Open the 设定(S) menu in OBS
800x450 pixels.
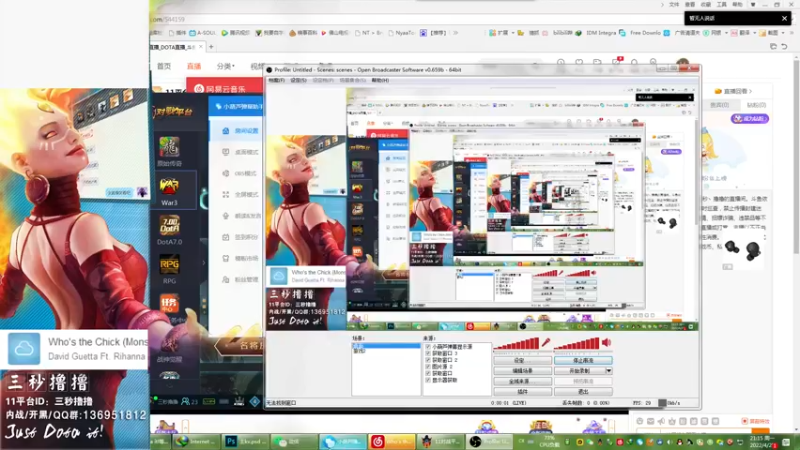(x=298, y=80)
